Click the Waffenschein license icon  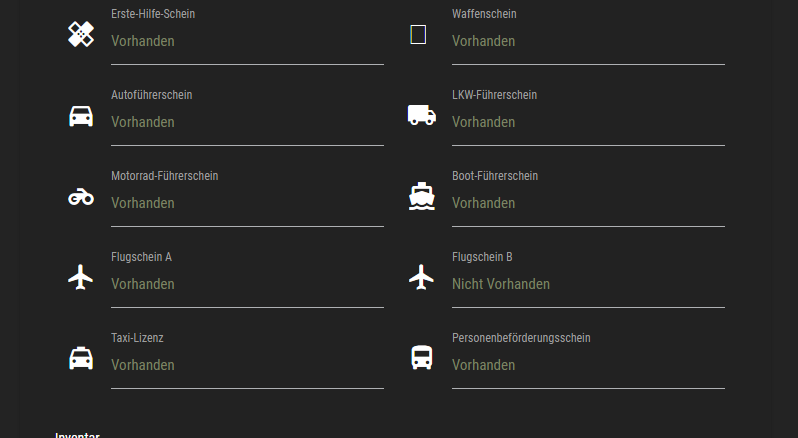tap(418, 35)
